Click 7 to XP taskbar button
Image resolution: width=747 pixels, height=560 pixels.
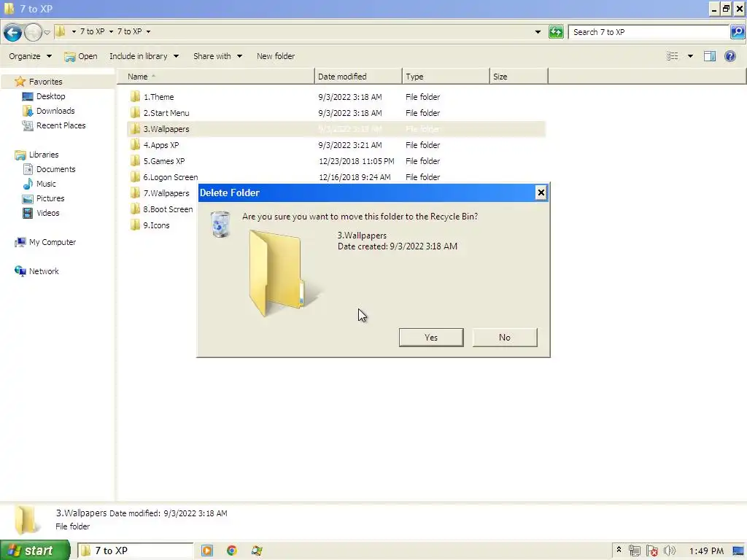[135, 551]
